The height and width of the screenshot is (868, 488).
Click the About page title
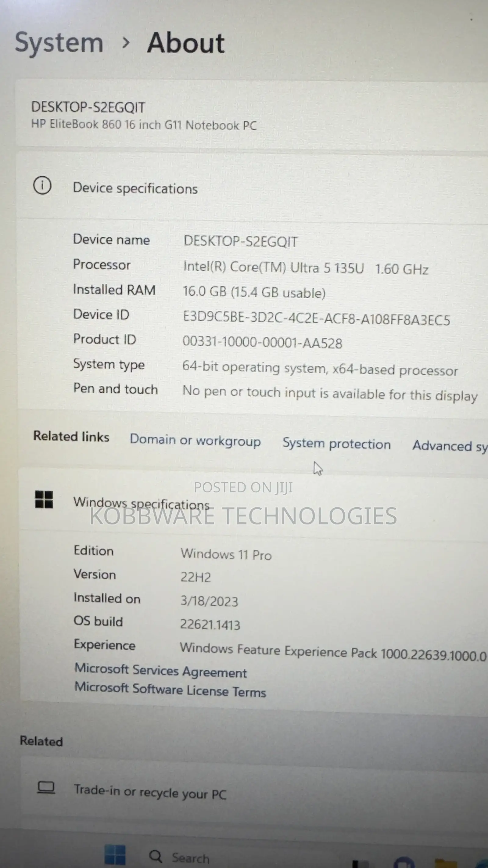click(x=186, y=43)
